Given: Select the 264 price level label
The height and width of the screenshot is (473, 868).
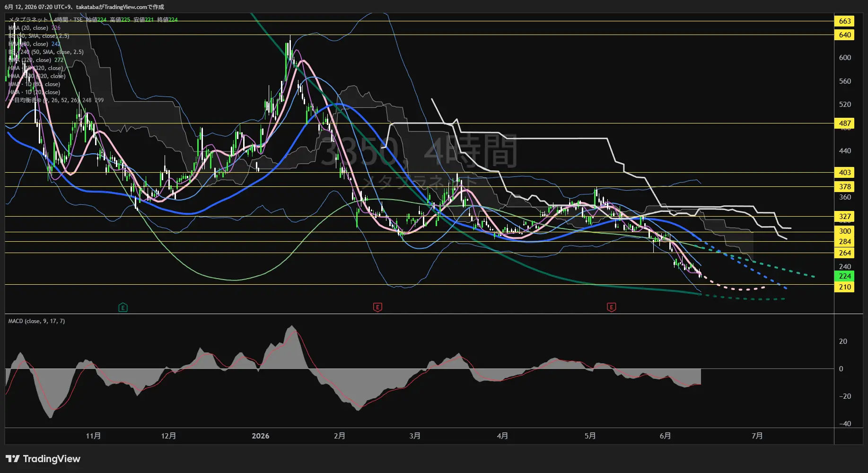Looking at the screenshot, I should [x=844, y=253].
